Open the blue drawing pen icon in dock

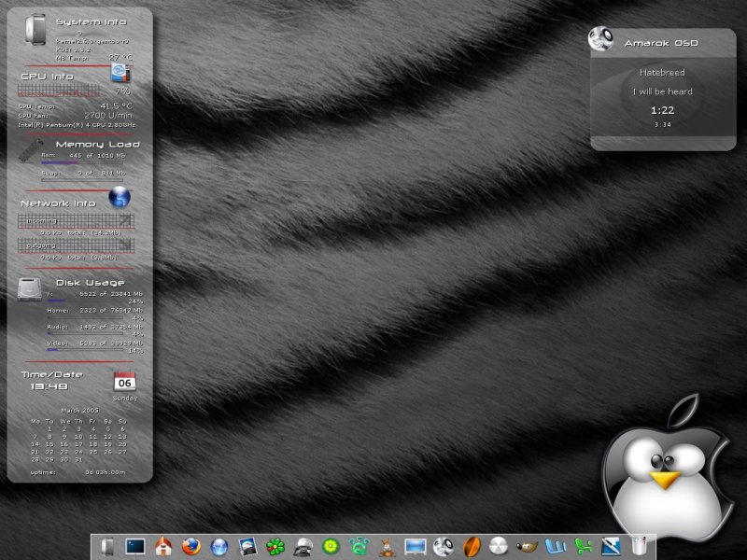(x=611, y=547)
